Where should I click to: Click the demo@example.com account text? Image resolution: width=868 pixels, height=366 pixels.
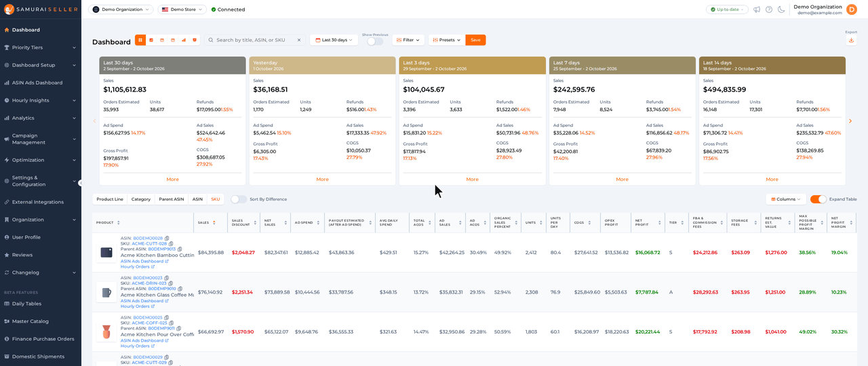pyautogui.click(x=819, y=13)
